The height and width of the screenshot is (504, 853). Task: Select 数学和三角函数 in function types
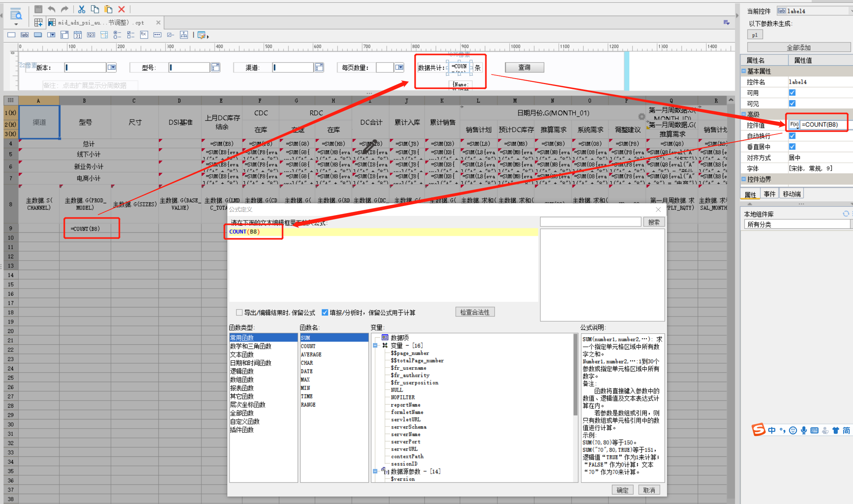tap(251, 346)
